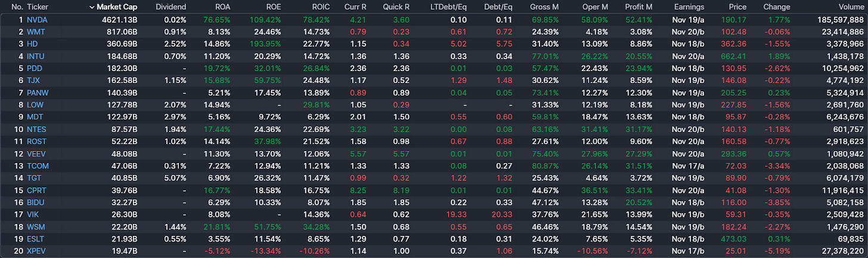Open the CPRT ticker link
The width and height of the screenshot is (868, 258).
(36, 190)
